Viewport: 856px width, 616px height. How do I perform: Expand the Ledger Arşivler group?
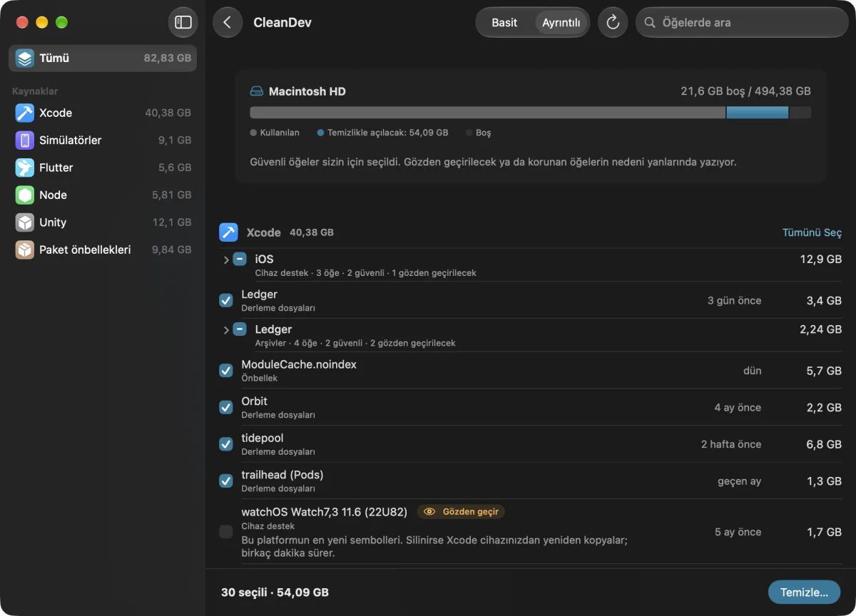click(226, 329)
